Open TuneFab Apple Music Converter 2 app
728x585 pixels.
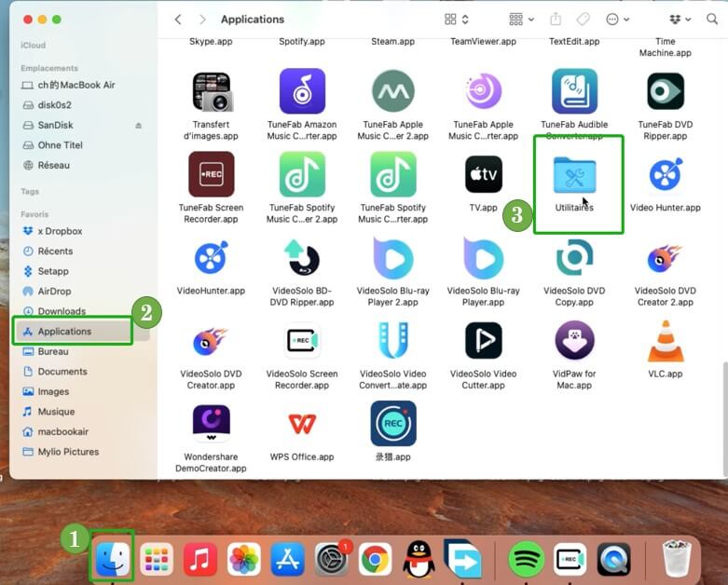[x=392, y=91]
